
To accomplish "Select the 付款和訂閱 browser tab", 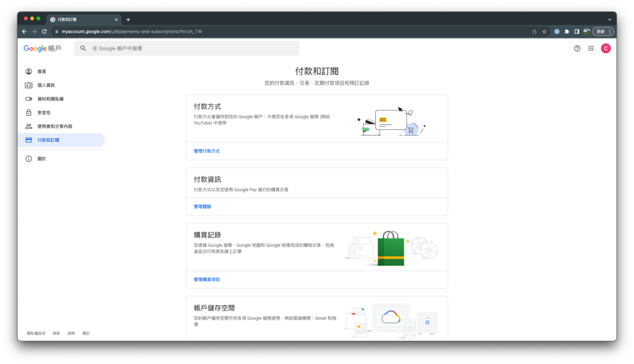I will 84,19.
